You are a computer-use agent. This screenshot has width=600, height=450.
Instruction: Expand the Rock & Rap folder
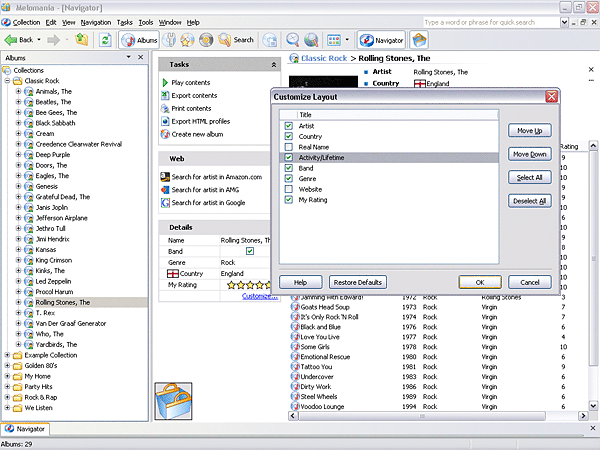pos(7,397)
